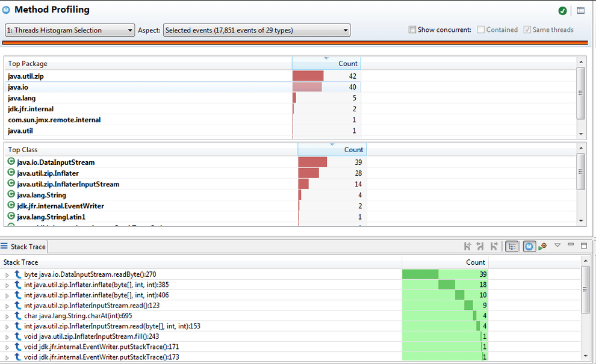This screenshot has width=596, height=364.
Task: Switch to the Stack Trace tab
Action: [28, 246]
